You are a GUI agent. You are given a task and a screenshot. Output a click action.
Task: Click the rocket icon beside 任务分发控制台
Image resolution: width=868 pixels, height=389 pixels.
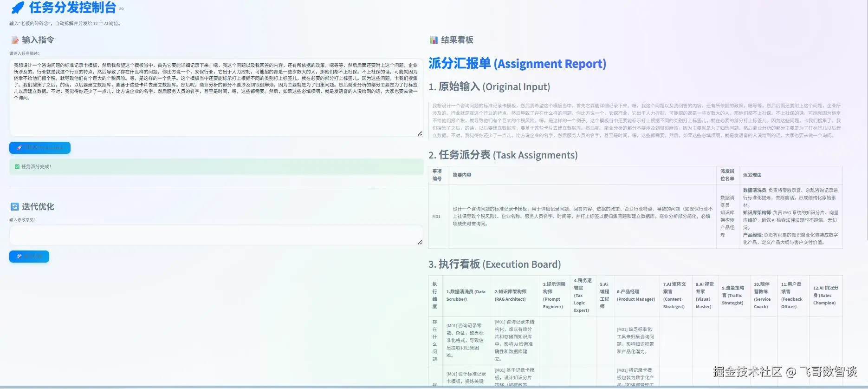pyautogui.click(x=18, y=8)
